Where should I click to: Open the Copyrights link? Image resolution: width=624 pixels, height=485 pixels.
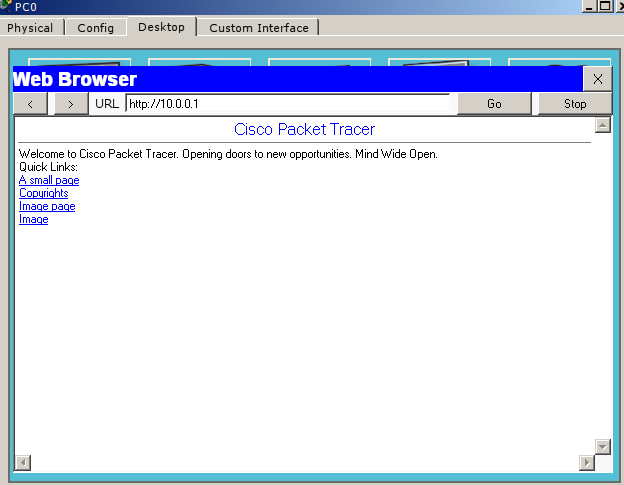(x=44, y=193)
